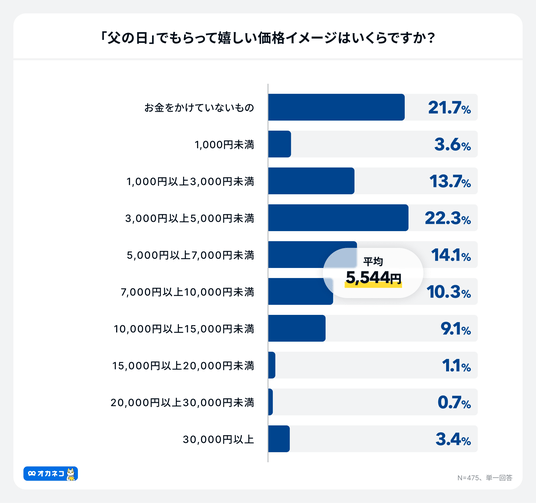Click the 15,000円以上20,000円未満 label
Screen dimensions: 536x503
183,366
